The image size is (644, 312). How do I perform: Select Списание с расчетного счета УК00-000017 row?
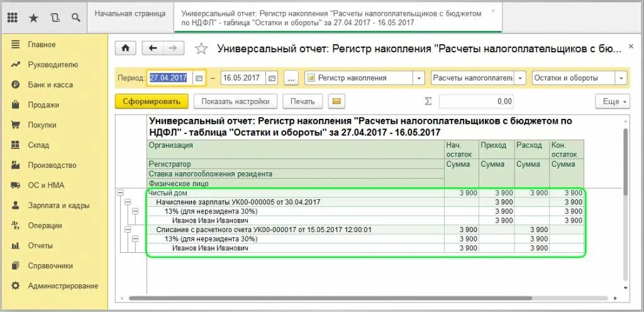point(296,230)
